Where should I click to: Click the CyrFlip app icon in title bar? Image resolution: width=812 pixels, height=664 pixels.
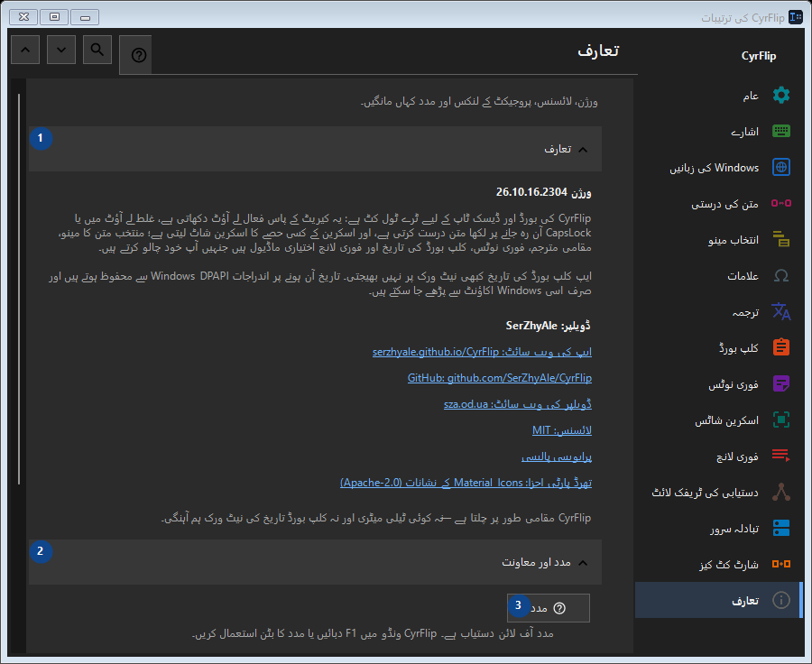point(796,17)
